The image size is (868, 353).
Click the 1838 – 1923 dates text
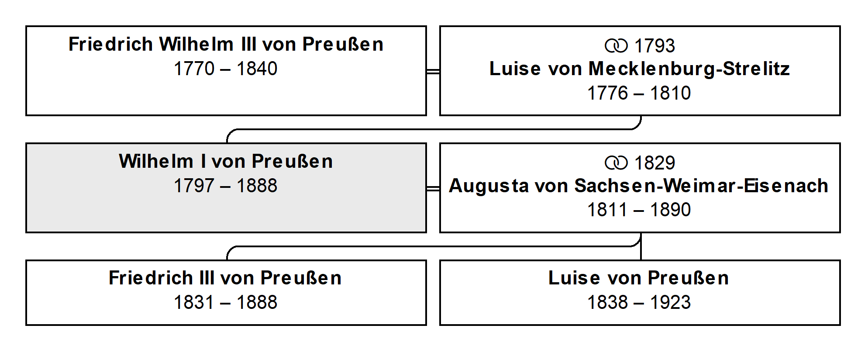click(x=639, y=302)
